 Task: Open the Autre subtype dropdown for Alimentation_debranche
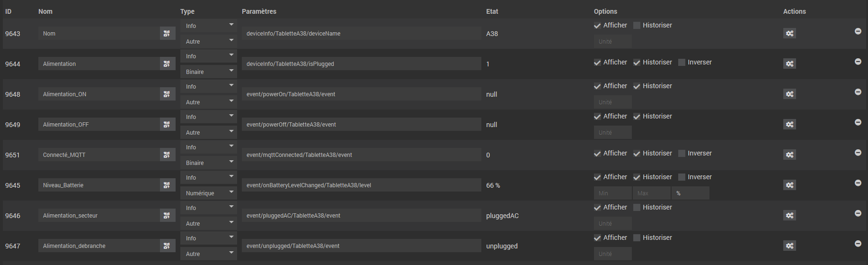point(208,254)
